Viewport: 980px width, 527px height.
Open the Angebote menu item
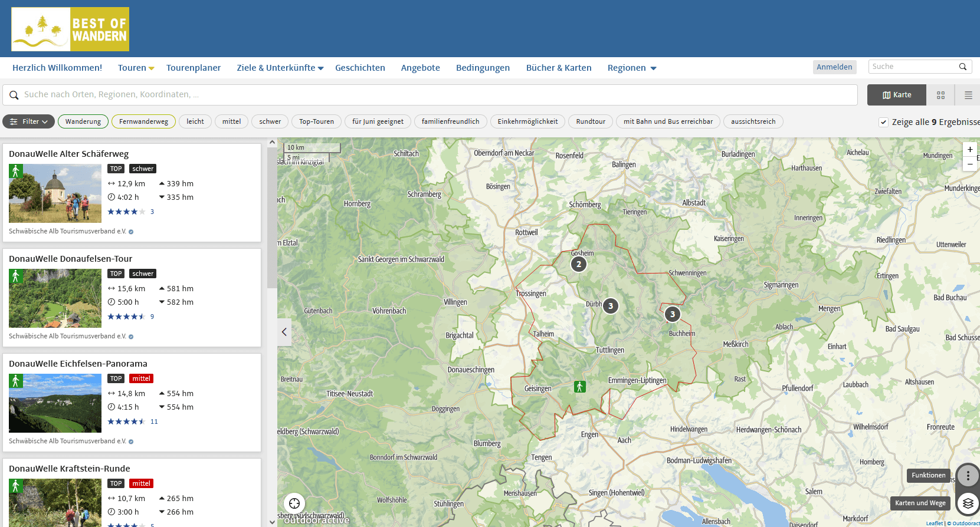point(421,68)
